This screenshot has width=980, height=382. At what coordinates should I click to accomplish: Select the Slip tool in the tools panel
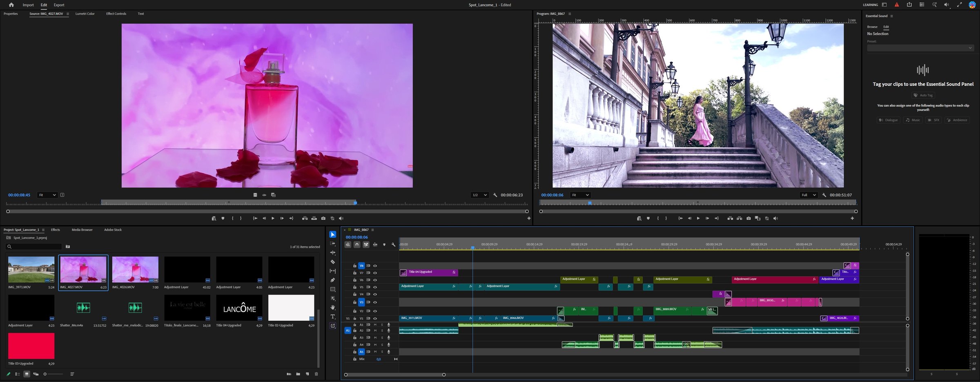tap(333, 271)
